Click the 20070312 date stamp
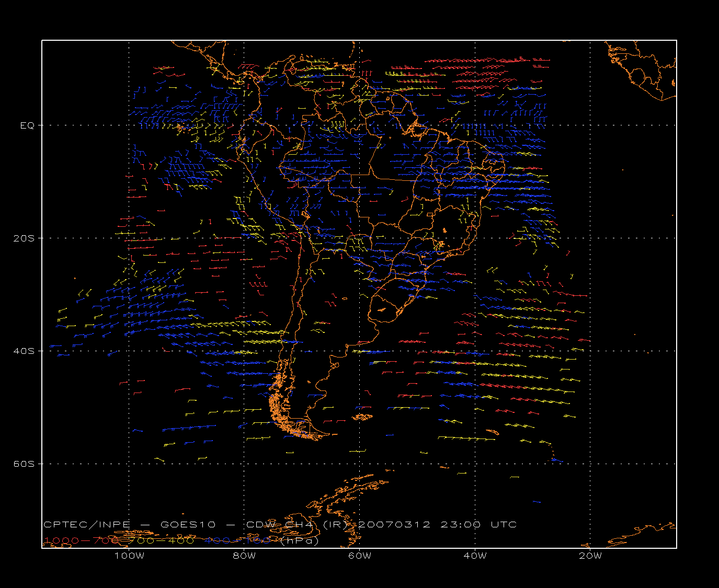The image size is (719, 588). coord(394,524)
